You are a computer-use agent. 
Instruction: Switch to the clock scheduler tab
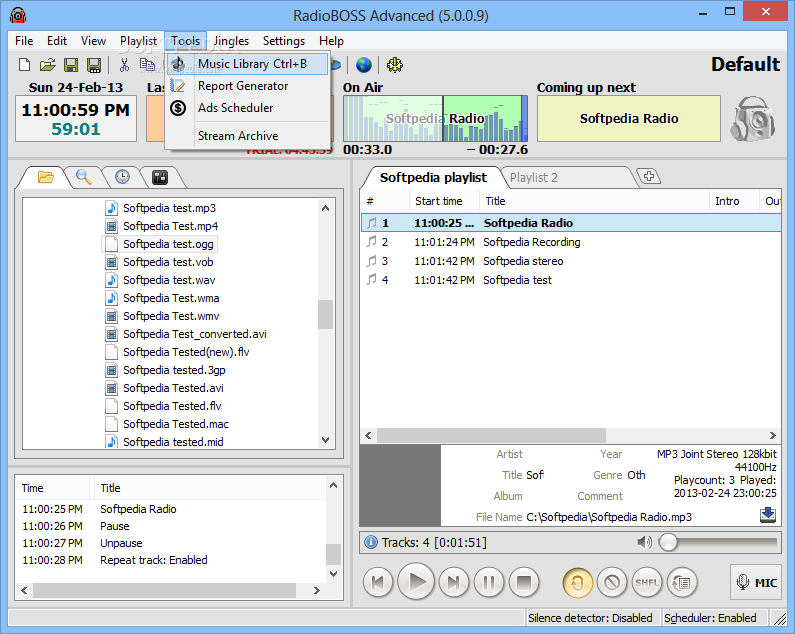(122, 177)
